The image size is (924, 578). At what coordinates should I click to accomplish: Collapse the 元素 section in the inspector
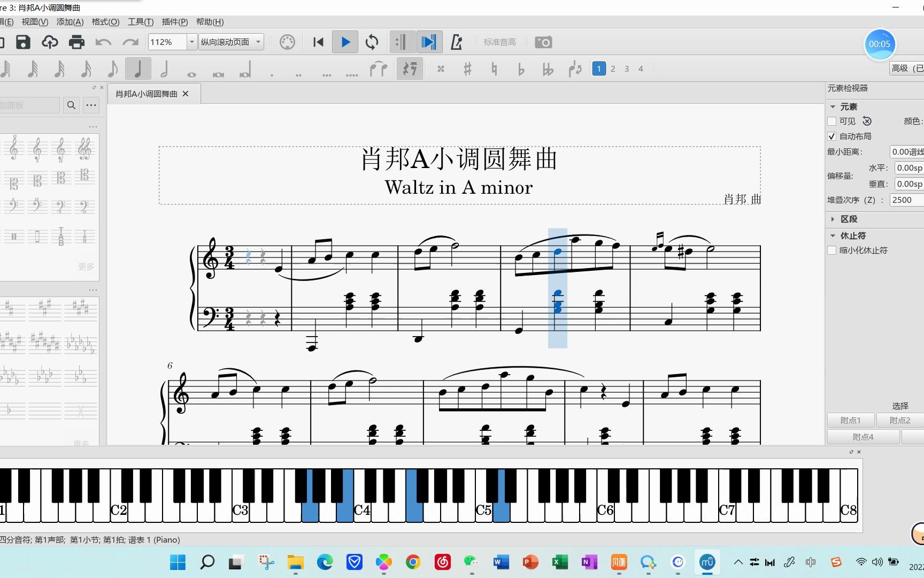coord(833,107)
